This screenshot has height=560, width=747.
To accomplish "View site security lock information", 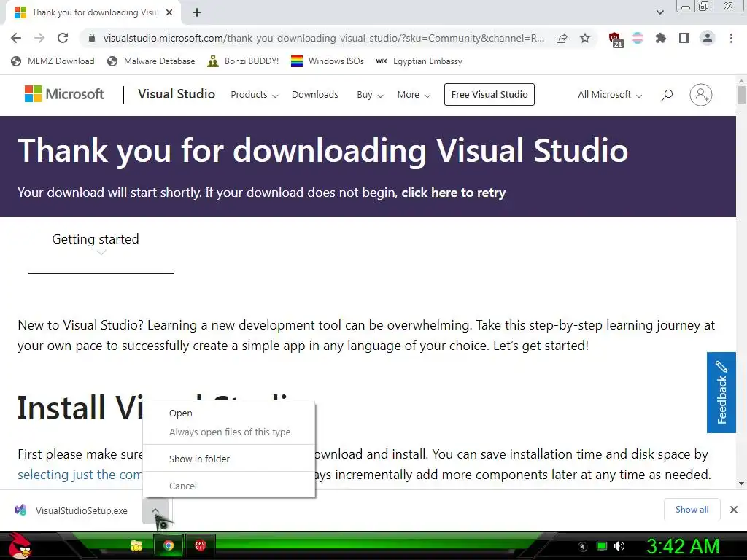I will pos(92,38).
